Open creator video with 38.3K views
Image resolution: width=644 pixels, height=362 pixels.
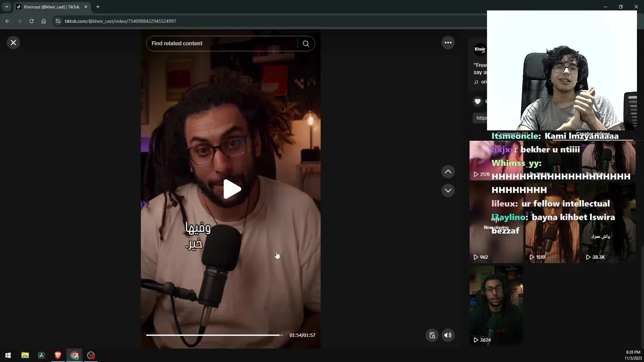click(x=608, y=223)
